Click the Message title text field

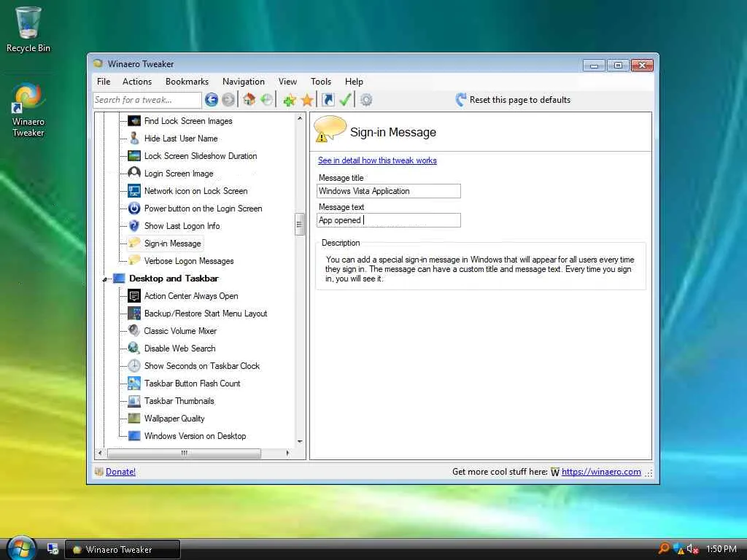point(389,191)
